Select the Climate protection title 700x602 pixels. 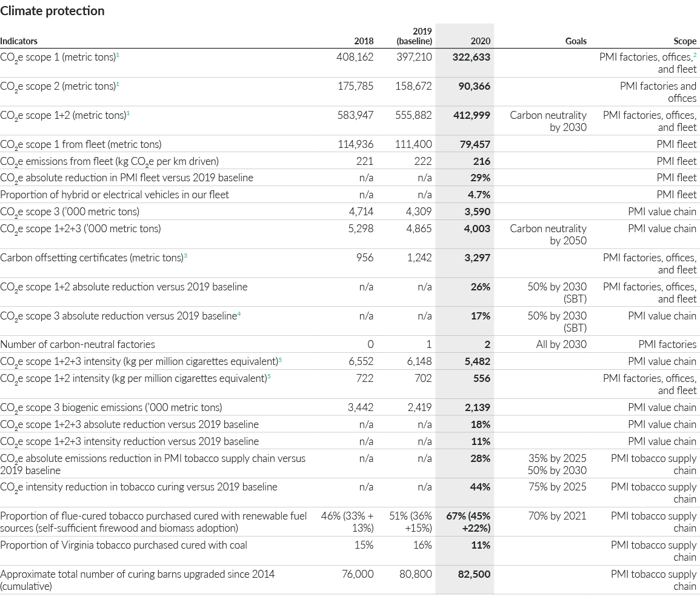tap(53, 10)
